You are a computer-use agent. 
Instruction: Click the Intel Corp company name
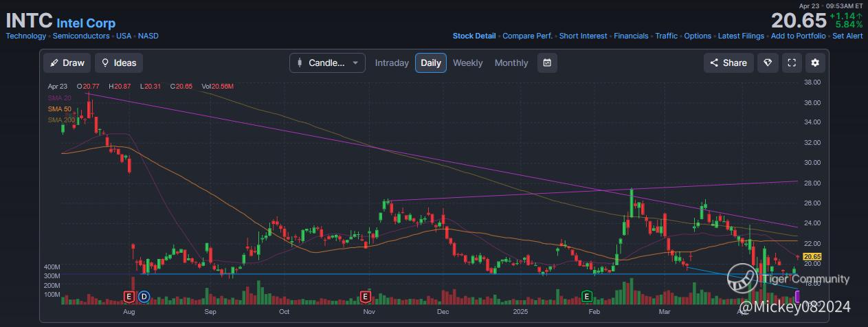(x=86, y=23)
